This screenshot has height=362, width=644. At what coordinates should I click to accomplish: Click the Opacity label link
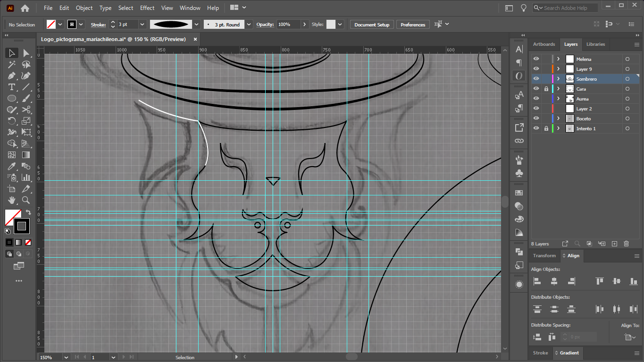(265, 25)
